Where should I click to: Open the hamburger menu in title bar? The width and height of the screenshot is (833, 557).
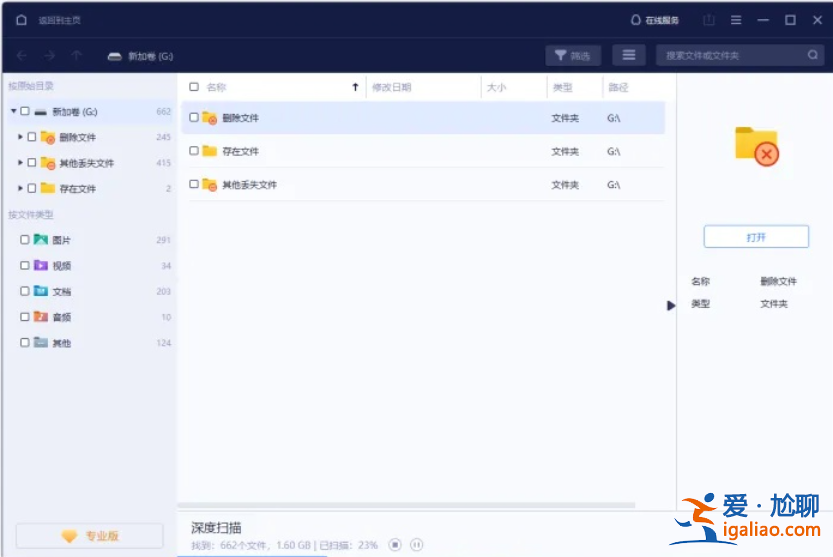(x=736, y=20)
